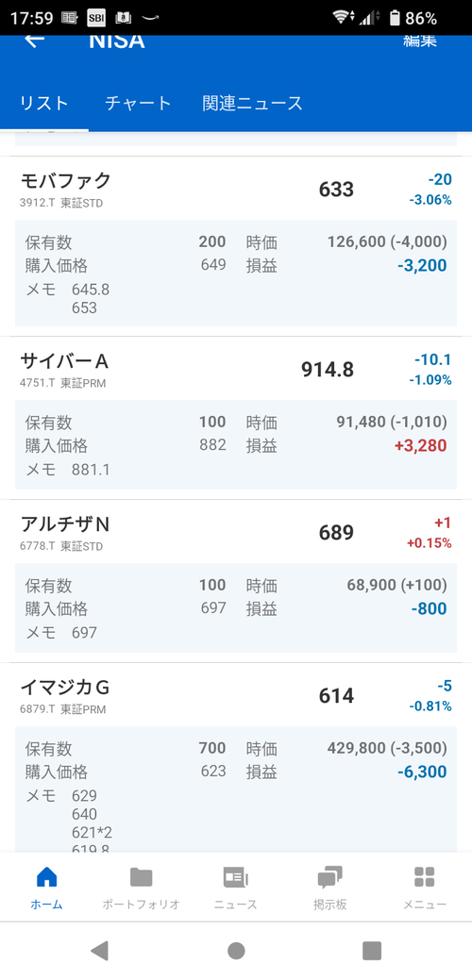Open the 掲示板 chat bubbles icon
472x980 pixels.
[330, 877]
